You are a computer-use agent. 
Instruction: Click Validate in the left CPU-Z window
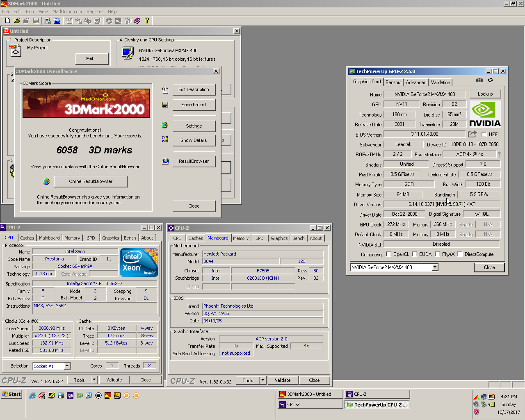[x=114, y=380]
